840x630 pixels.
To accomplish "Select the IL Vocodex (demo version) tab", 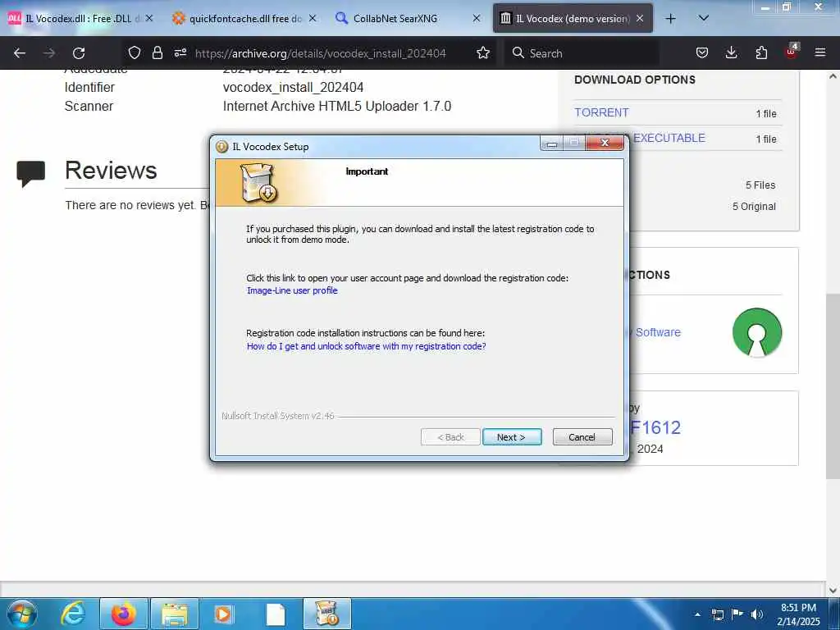I will [572, 18].
